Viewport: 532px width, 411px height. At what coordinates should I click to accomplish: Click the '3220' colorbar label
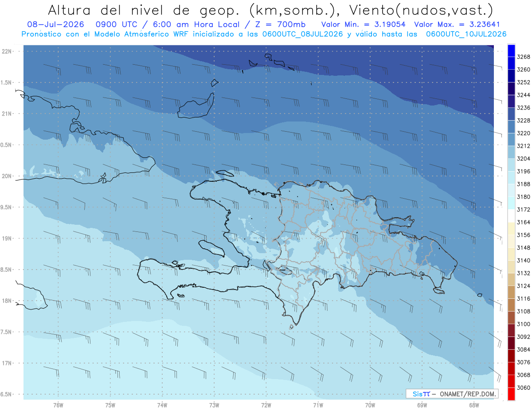(x=524, y=133)
